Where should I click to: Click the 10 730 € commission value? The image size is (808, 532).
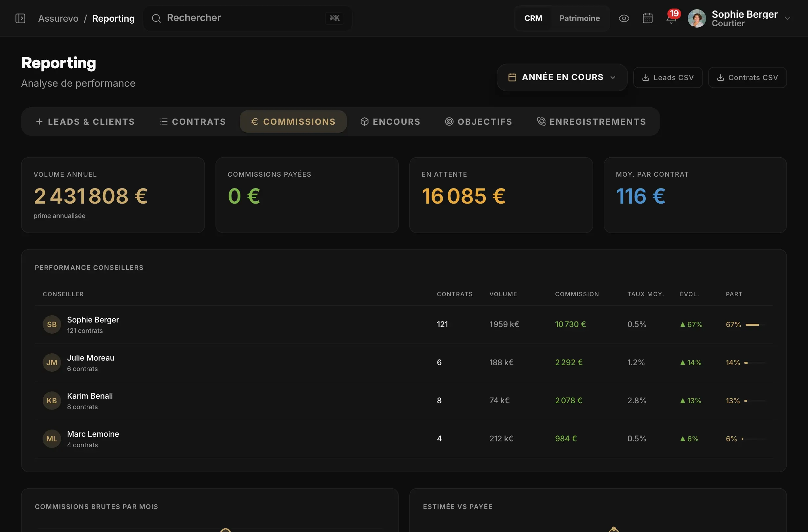(x=570, y=324)
